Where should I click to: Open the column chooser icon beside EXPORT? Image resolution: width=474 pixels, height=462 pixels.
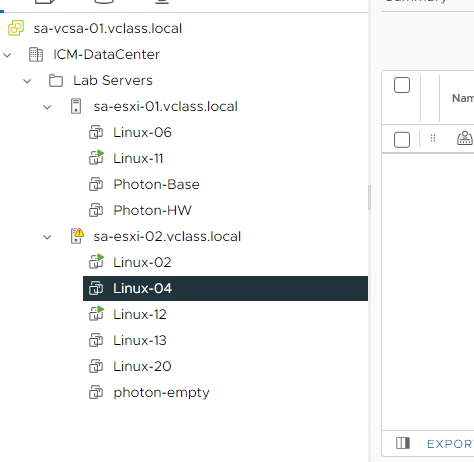(x=403, y=443)
